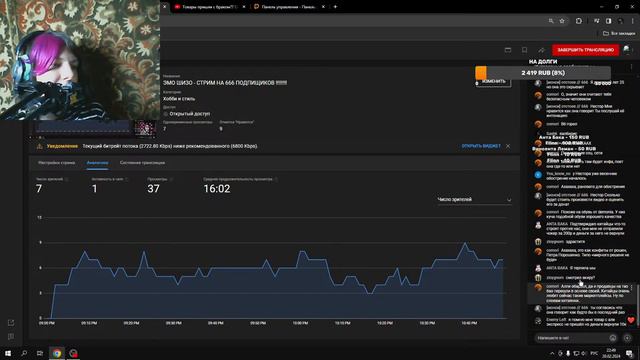Click the screen layout icon in header
640x360 pixels.
click(508, 50)
